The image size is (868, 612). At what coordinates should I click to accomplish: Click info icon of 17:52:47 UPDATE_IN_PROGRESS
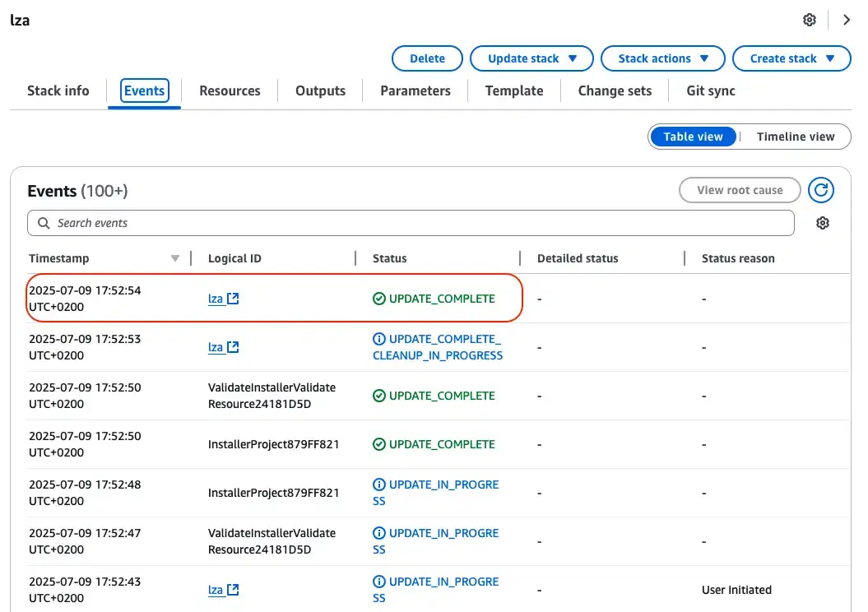tap(379, 533)
